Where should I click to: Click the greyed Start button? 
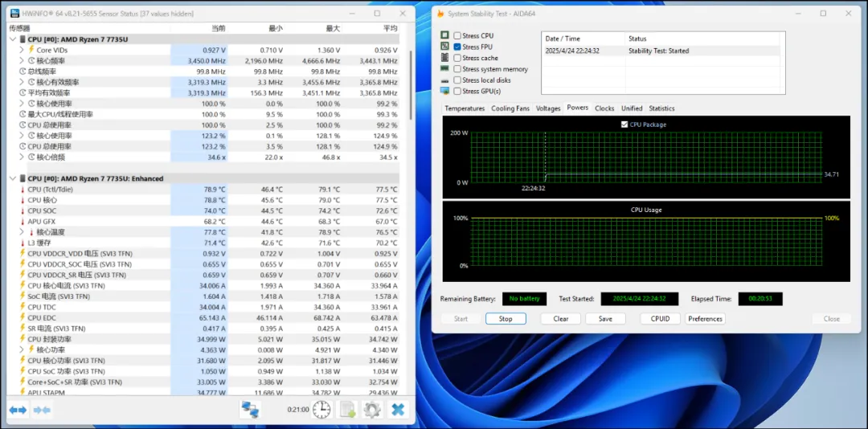461,319
